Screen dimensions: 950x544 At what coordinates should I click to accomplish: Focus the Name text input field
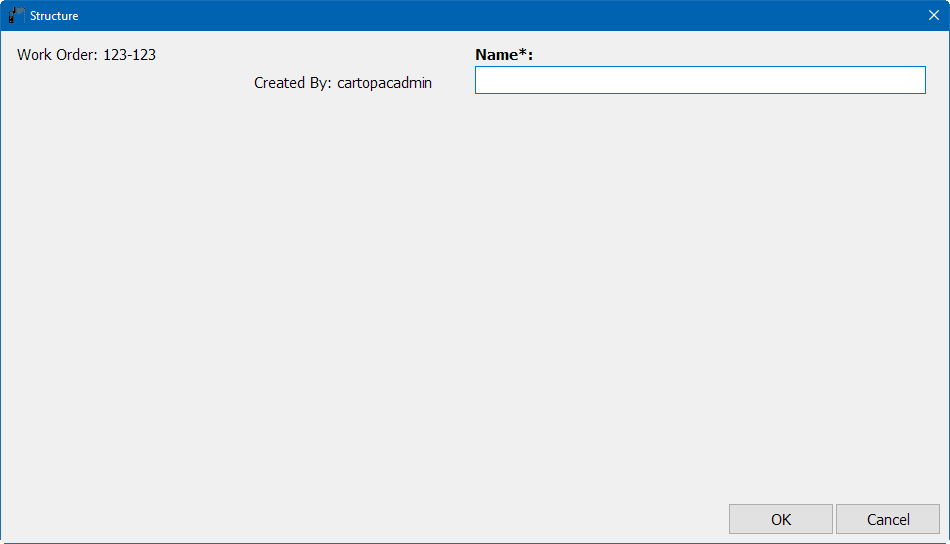click(x=700, y=81)
